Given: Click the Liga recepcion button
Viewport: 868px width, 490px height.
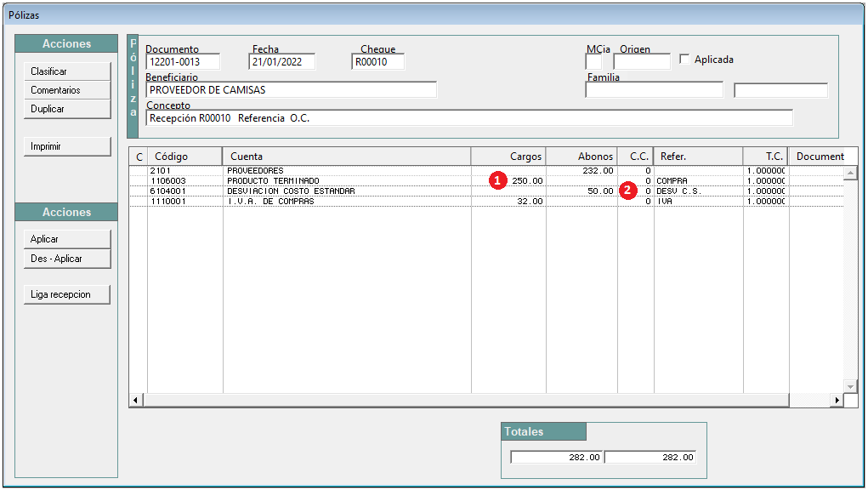Looking at the screenshot, I should coord(67,294).
